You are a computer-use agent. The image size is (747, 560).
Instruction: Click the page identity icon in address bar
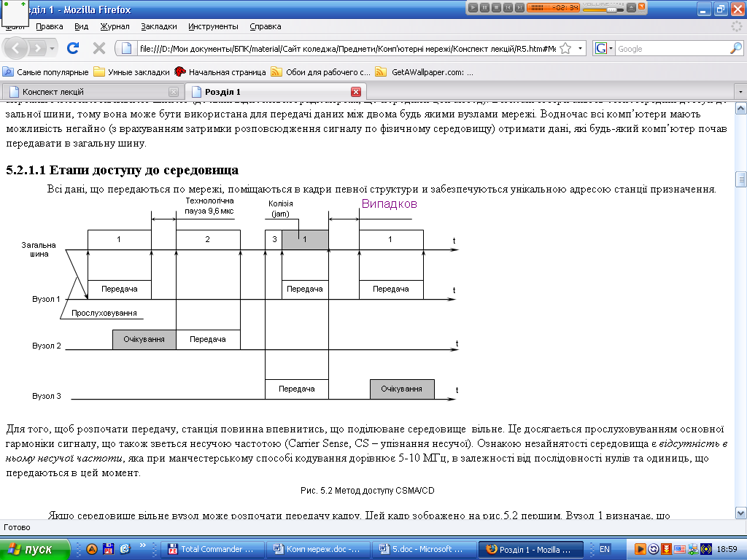point(126,49)
